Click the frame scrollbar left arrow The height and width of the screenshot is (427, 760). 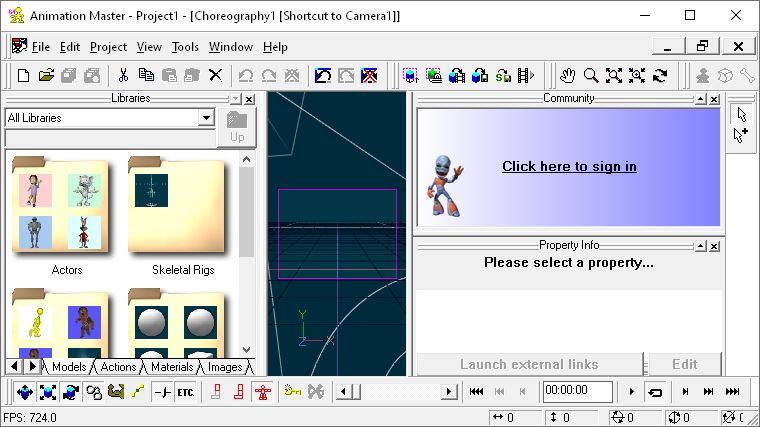click(344, 392)
